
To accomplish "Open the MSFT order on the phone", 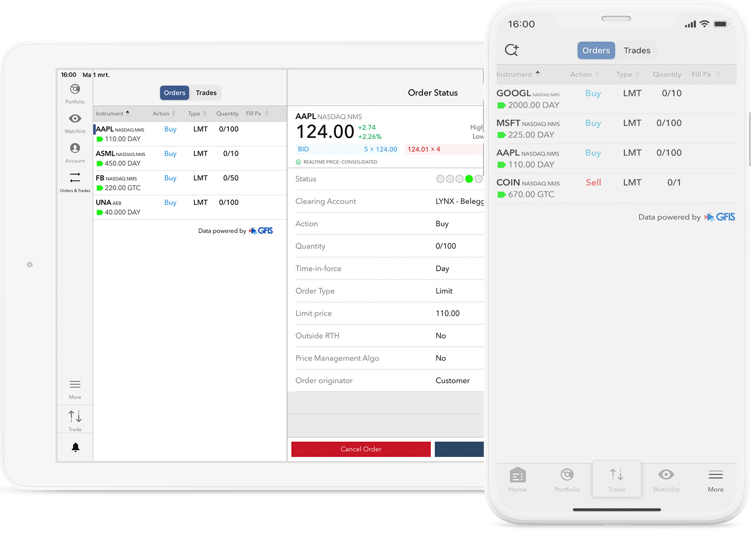I will click(x=616, y=129).
